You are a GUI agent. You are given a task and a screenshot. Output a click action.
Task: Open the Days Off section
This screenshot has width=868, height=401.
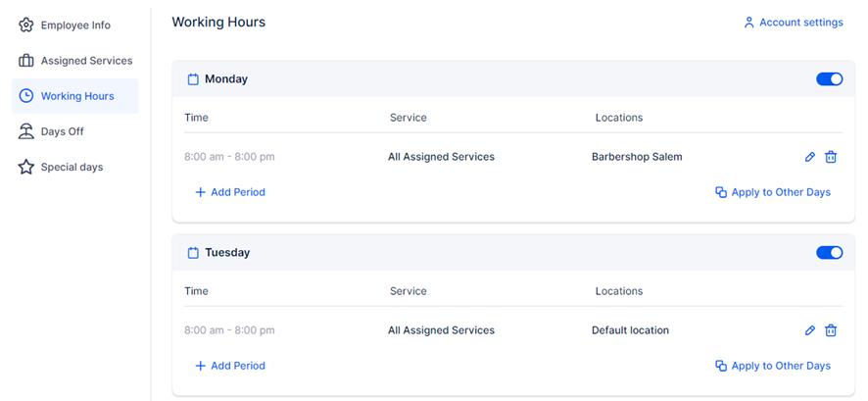62,131
